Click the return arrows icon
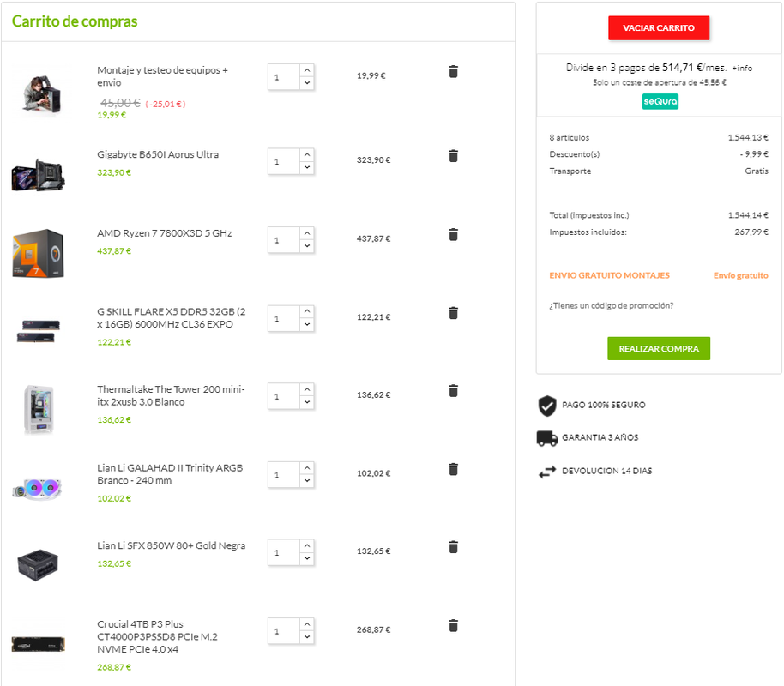The height and width of the screenshot is (686, 784). tap(547, 472)
